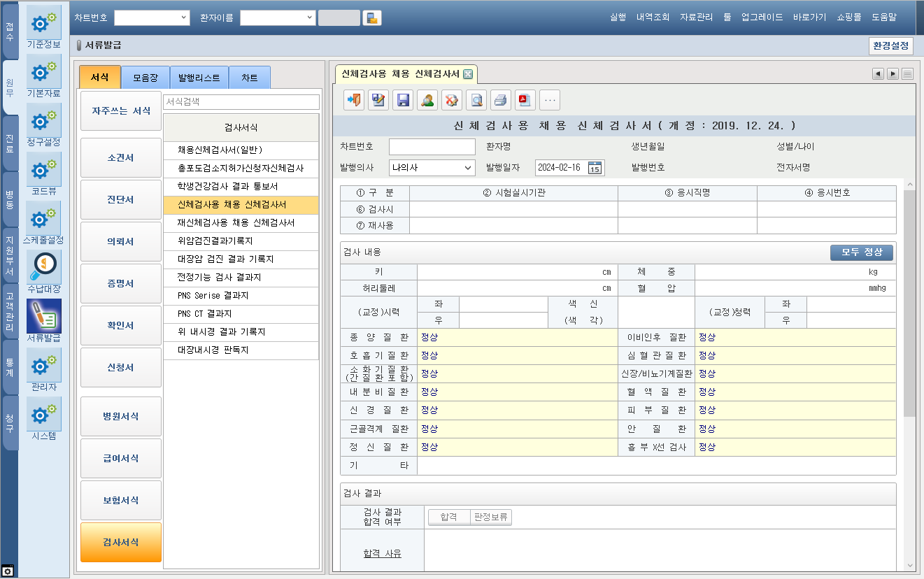Open patient search icon in toolbar

(x=427, y=100)
